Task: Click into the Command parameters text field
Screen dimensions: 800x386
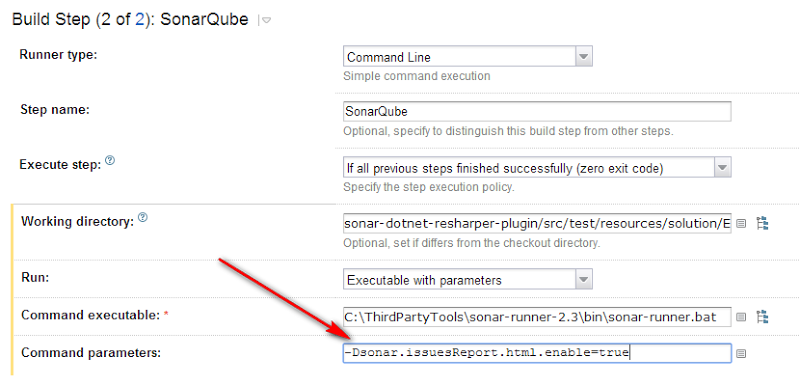Action: pos(537,353)
